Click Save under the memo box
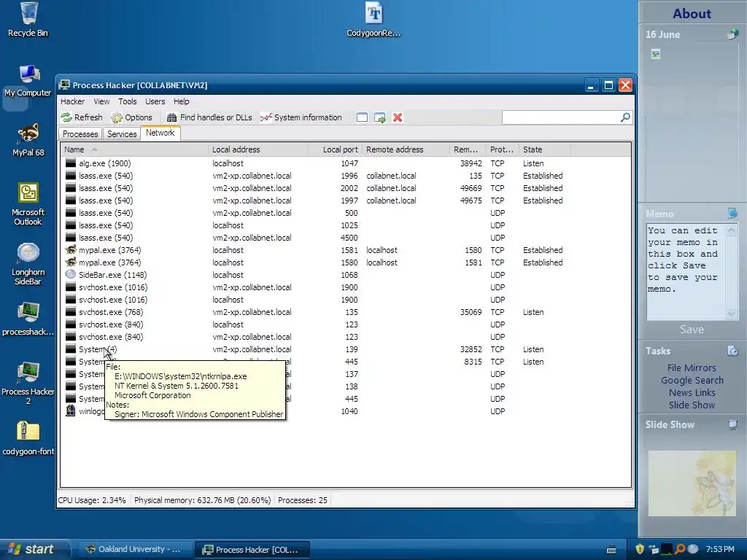 pyautogui.click(x=692, y=330)
